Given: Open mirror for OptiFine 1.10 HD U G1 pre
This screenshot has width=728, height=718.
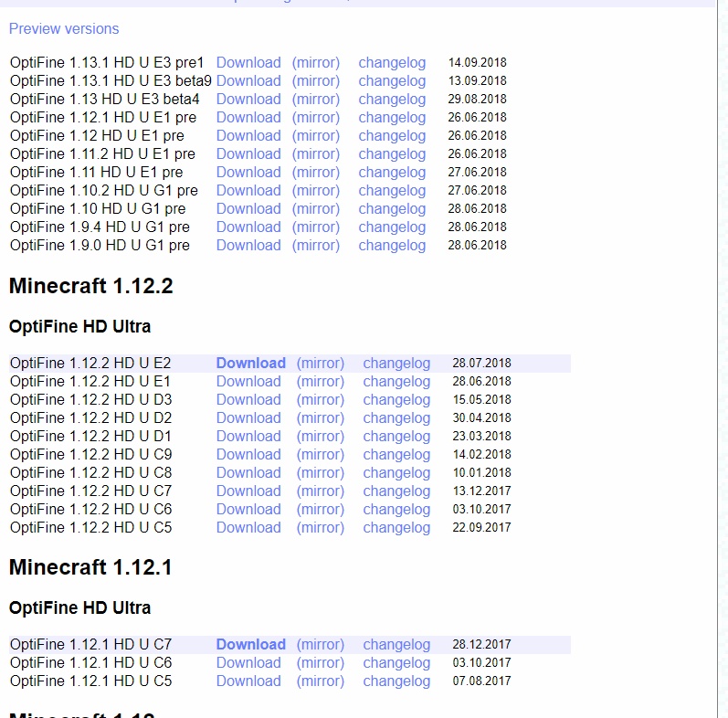Looking at the screenshot, I should pos(316,208).
